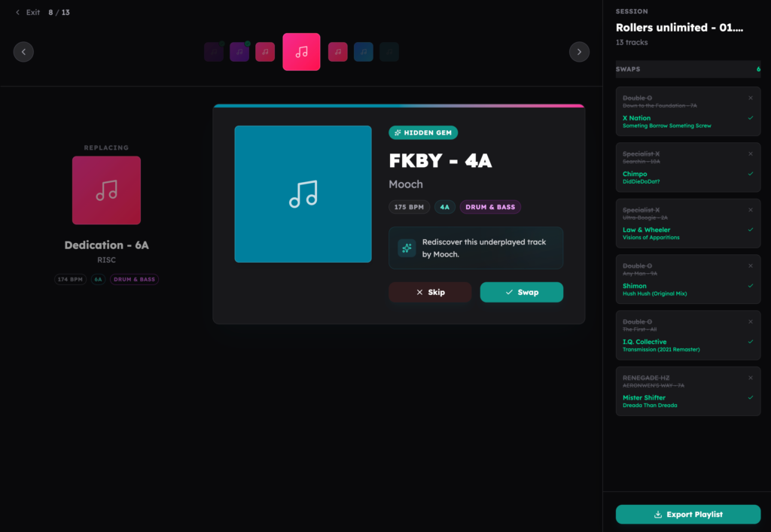Select the blue track thumbnail in carousel
This screenshot has width=771, height=532.
click(x=364, y=52)
